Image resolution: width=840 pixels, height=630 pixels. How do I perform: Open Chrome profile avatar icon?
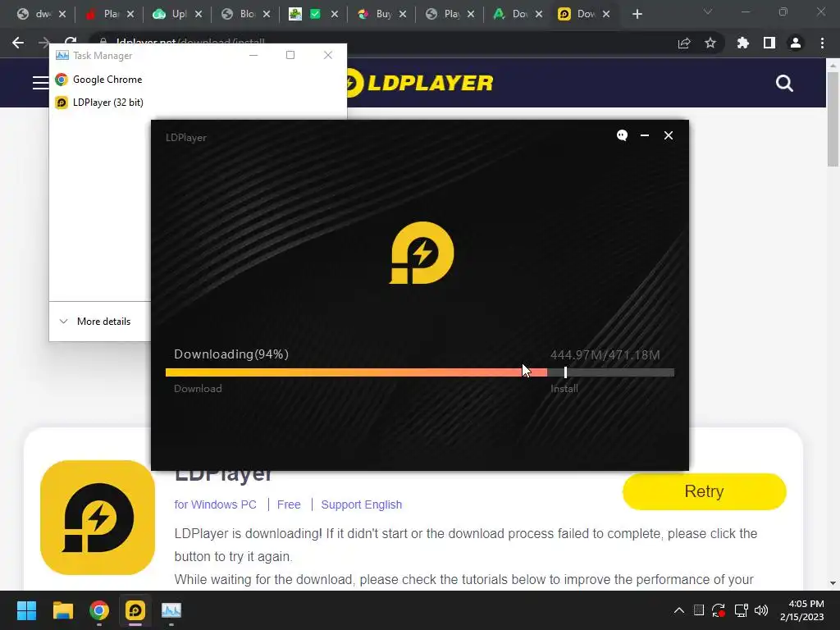coord(796,43)
